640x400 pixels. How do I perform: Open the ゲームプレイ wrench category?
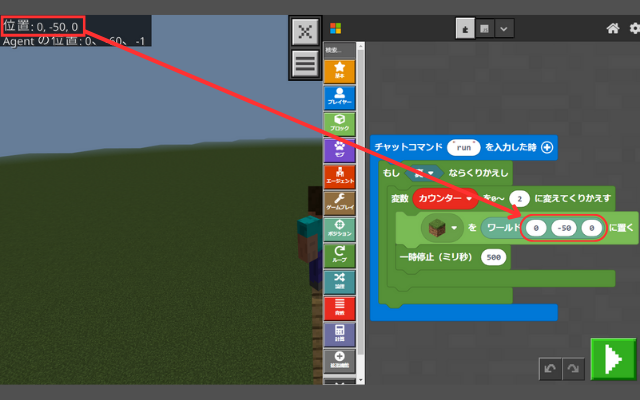pyautogui.click(x=339, y=203)
